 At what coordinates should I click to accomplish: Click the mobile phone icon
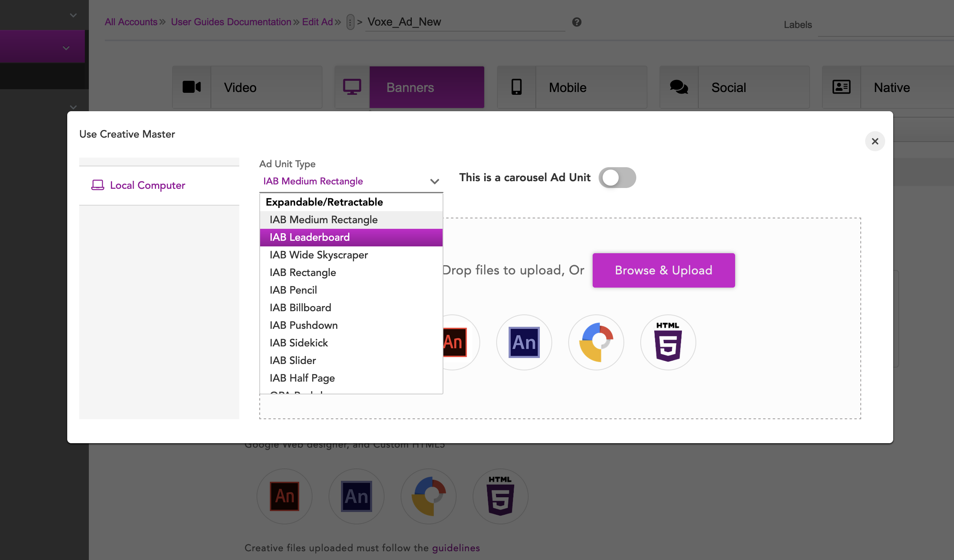click(516, 87)
